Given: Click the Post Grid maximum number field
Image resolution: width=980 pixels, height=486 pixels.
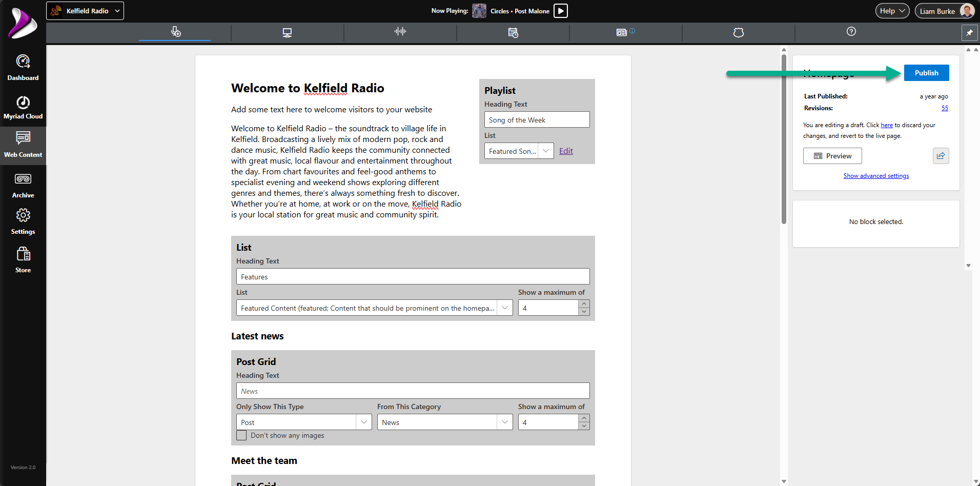Looking at the screenshot, I should (x=548, y=422).
